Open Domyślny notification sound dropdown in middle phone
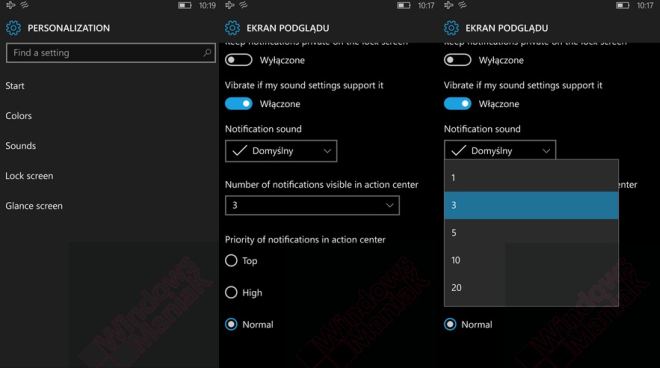Viewport: 660px width, 368px height. [281, 151]
